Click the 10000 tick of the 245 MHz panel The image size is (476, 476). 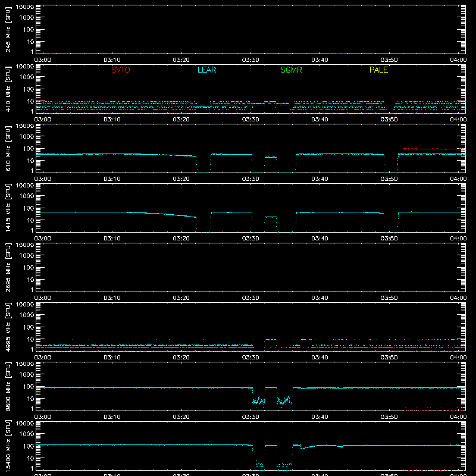pyautogui.click(x=25, y=7)
